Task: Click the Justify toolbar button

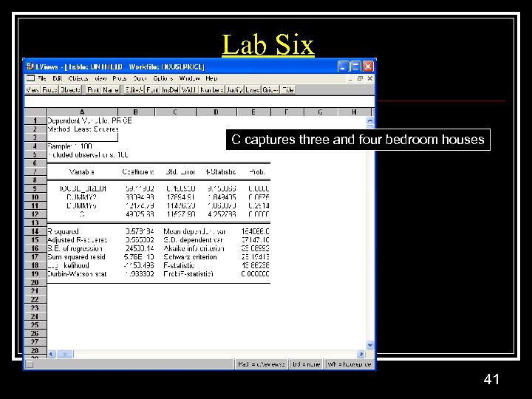Action: pos(234,90)
